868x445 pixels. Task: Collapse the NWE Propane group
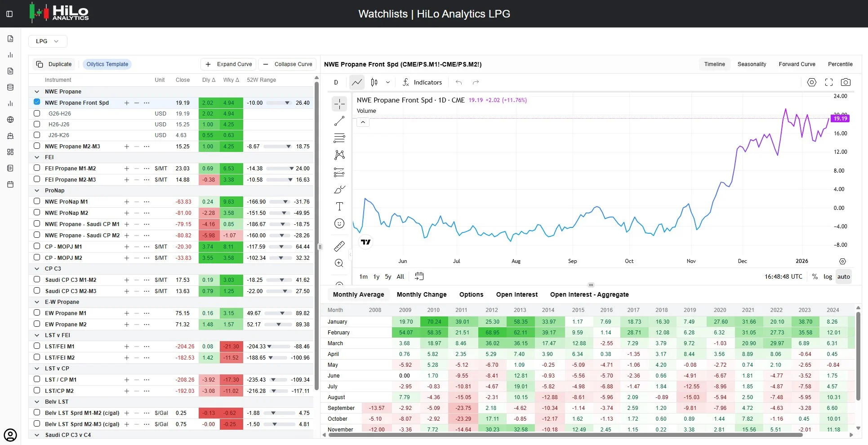(37, 92)
